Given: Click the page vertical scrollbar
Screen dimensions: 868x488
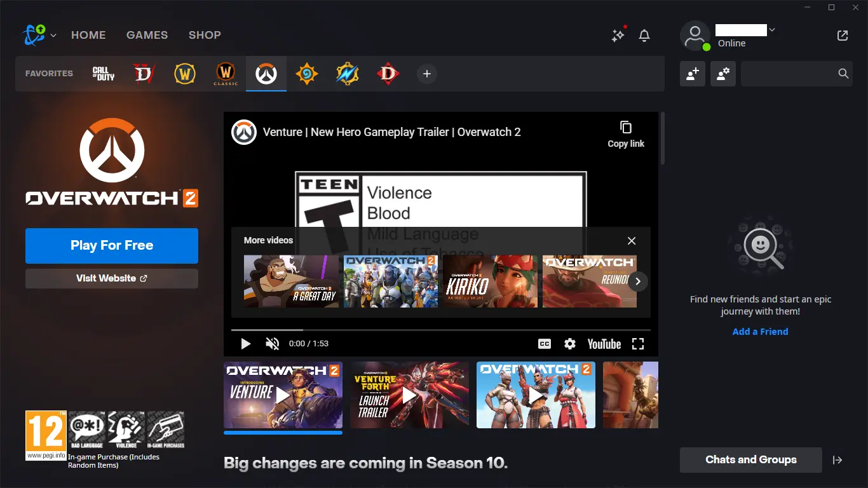Looking at the screenshot, I should click(662, 140).
